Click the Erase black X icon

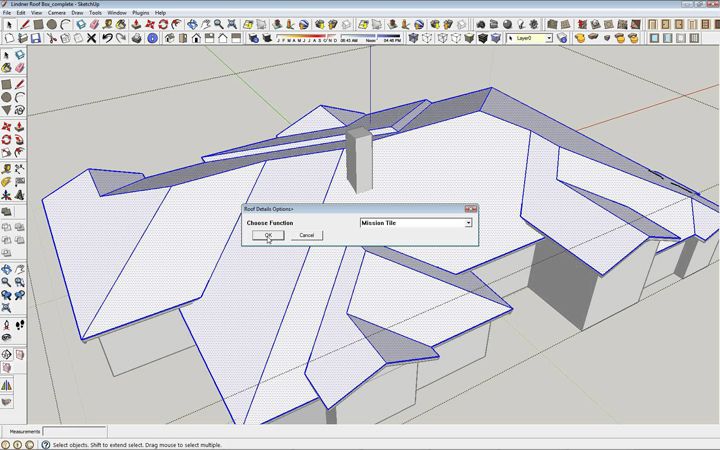tap(91, 38)
